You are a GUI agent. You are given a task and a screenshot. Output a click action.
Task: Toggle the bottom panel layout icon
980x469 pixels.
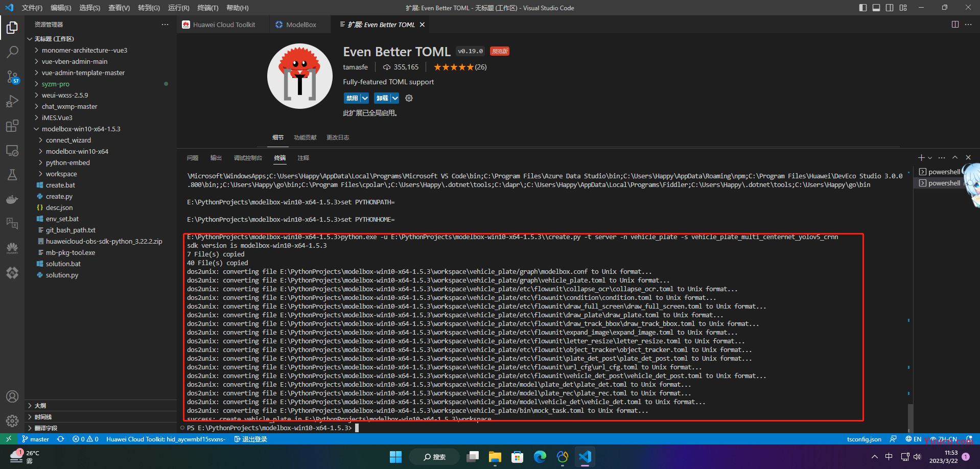click(876, 8)
